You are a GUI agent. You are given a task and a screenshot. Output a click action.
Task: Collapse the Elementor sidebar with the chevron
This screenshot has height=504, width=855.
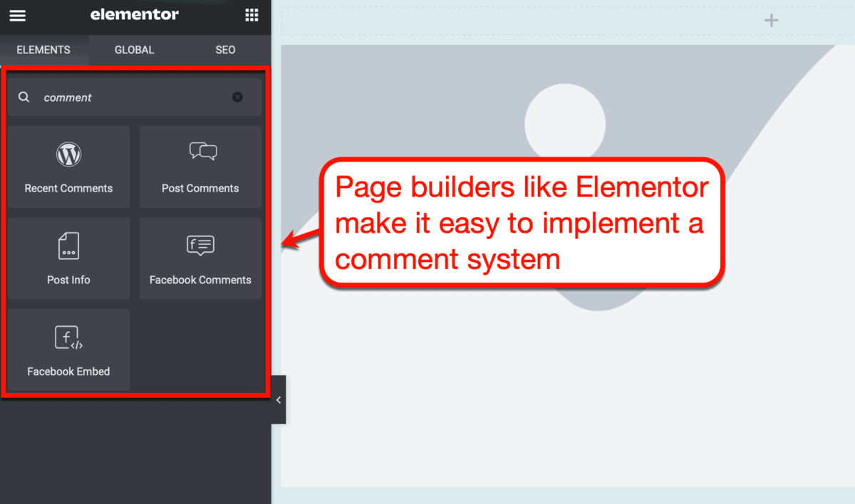[279, 399]
